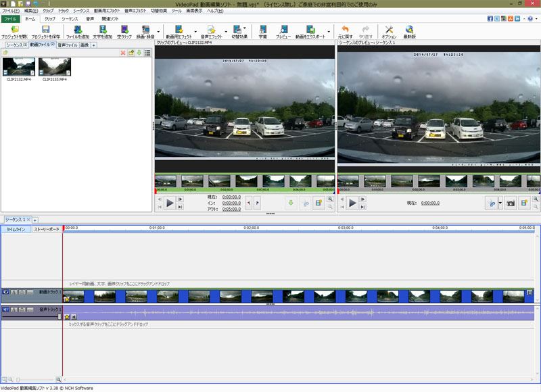Click the red X delete icon in media bin

123,53
